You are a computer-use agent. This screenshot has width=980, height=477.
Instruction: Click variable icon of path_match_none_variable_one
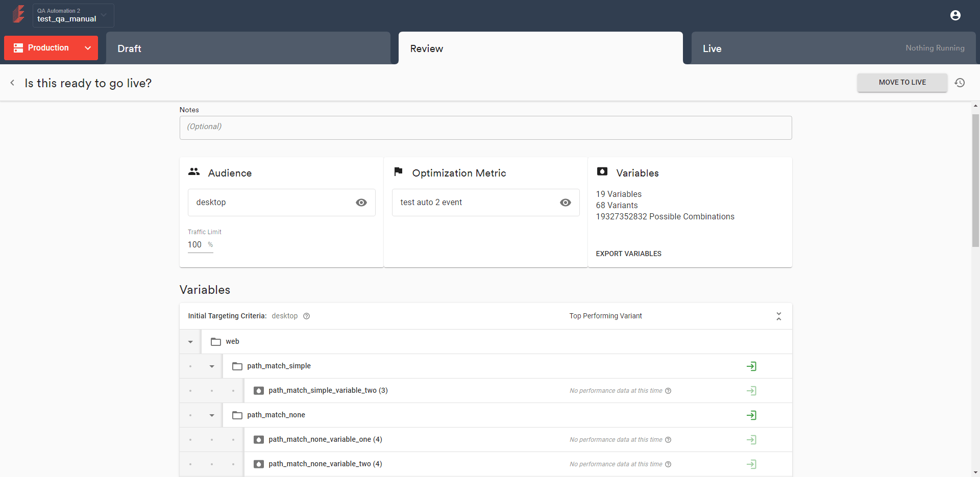[259, 440]
